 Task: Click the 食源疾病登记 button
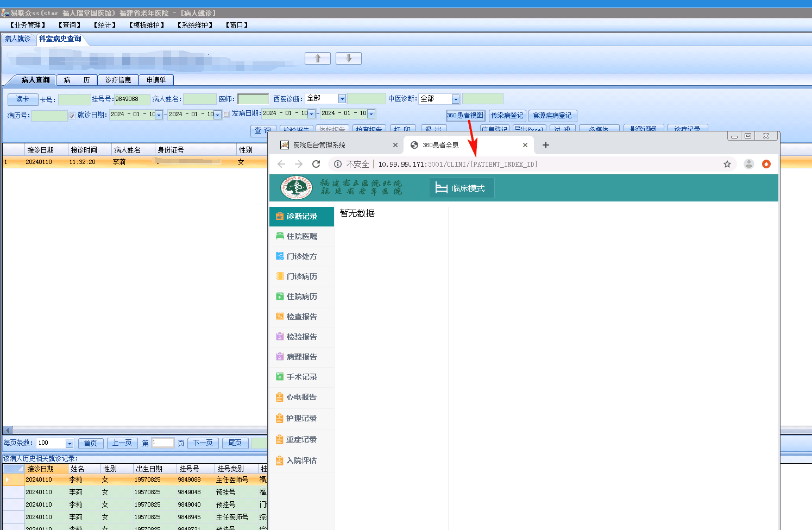click(x=552, y=116)
